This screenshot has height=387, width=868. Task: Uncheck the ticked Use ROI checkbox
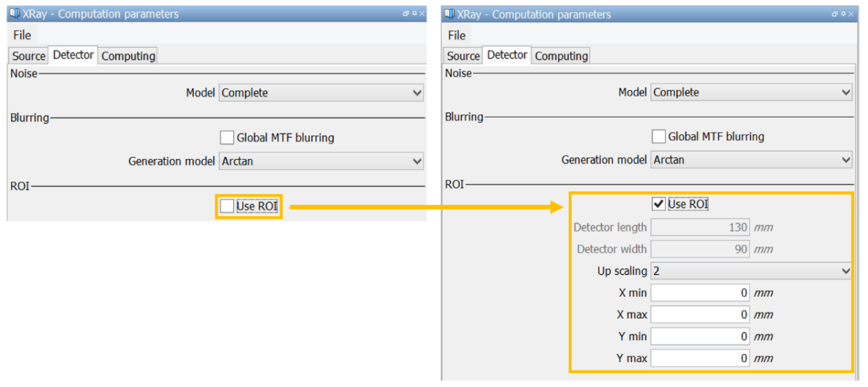(658, 204)
